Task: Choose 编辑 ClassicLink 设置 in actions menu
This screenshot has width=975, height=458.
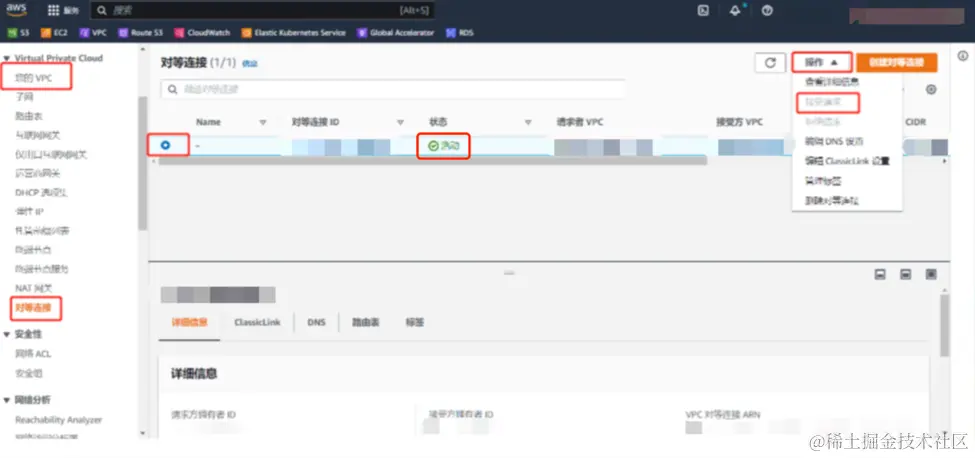Action: (847, 161)
